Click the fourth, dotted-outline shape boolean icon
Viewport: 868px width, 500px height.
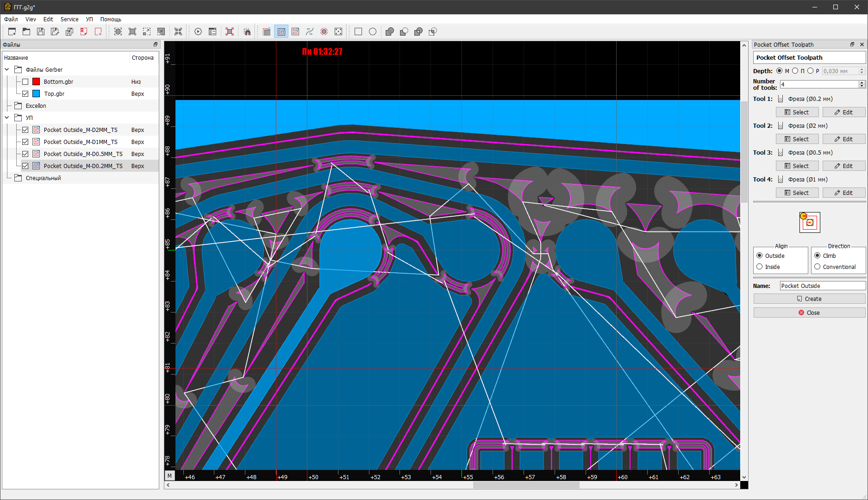pos(433,31)
